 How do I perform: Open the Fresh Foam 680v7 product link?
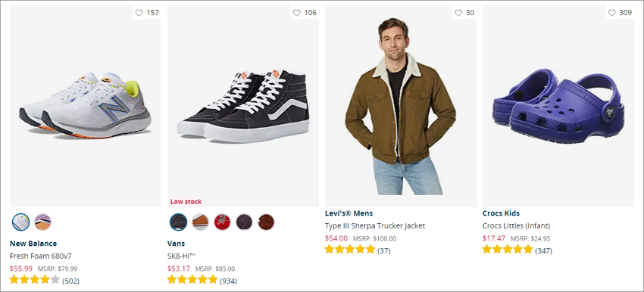point(41,256)
